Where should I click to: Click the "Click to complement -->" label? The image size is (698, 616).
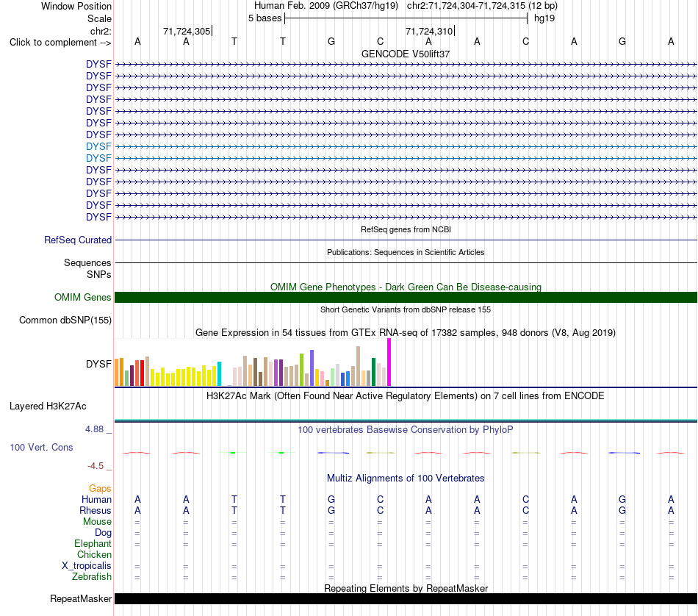[x=60, y=43]
